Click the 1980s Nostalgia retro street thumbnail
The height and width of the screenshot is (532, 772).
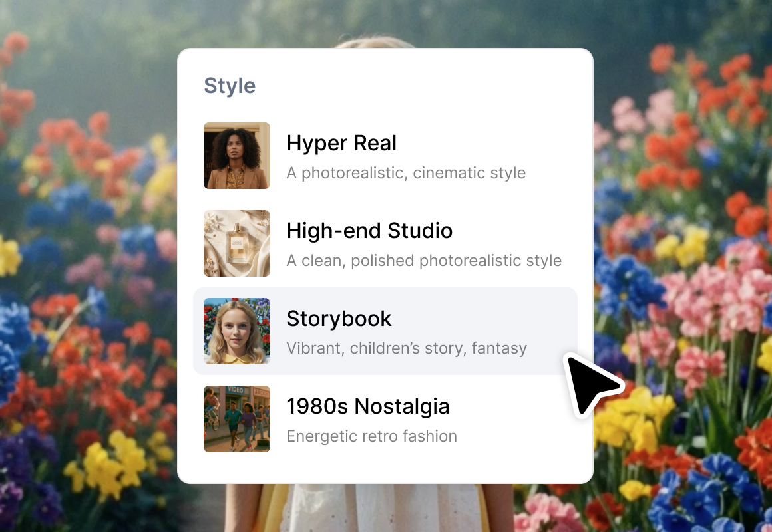[236, 419]
